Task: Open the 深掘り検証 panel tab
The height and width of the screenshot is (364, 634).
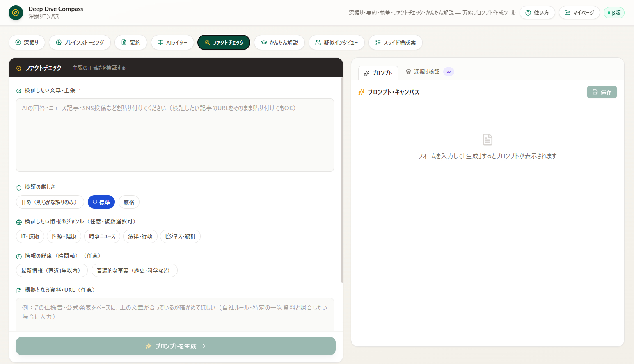Action: 422,72
